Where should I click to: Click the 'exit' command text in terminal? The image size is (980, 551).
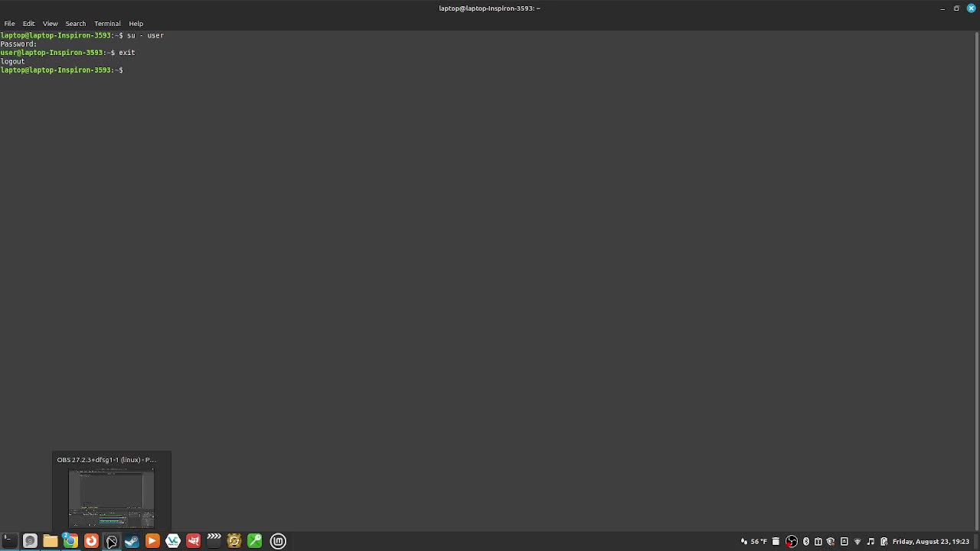point(126,53)
